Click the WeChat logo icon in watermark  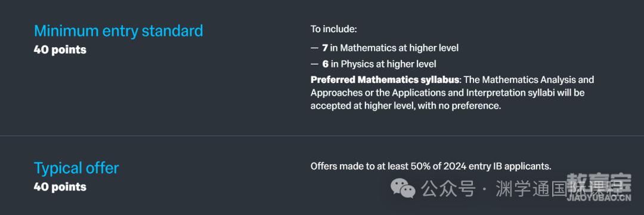tap(403, 188)
